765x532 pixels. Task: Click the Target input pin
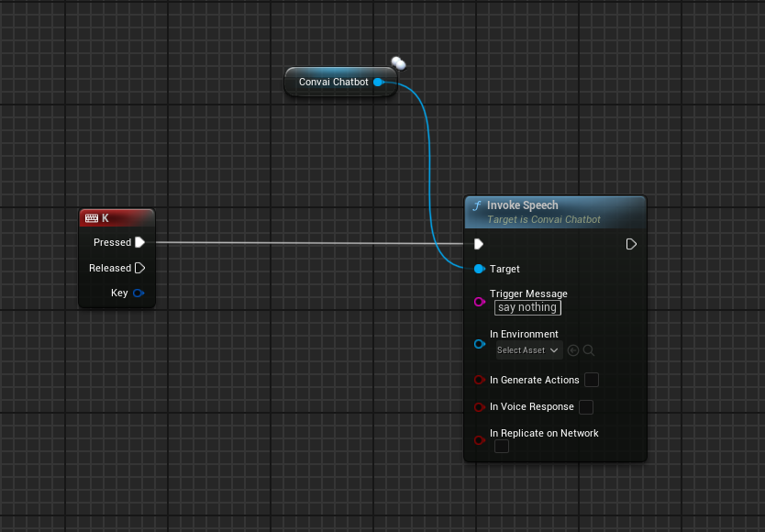pyautogui.click(x=479, y=269)
